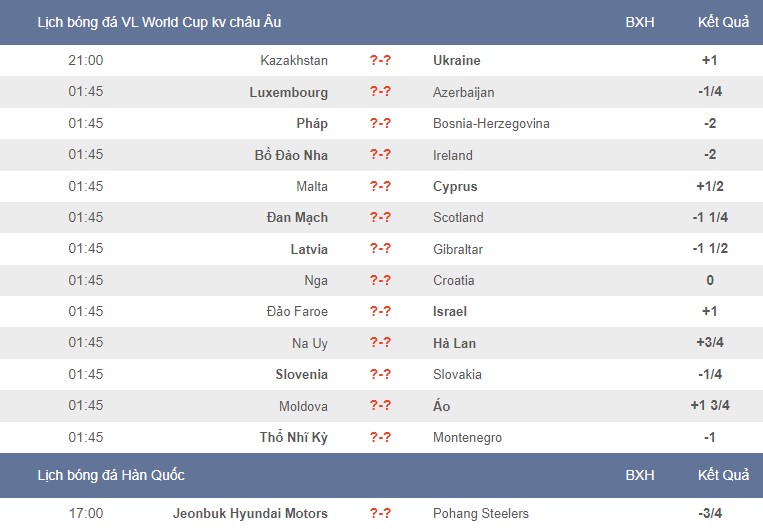Select the Kazakhstan team name

pyautogui.click(x=294, y=60)
